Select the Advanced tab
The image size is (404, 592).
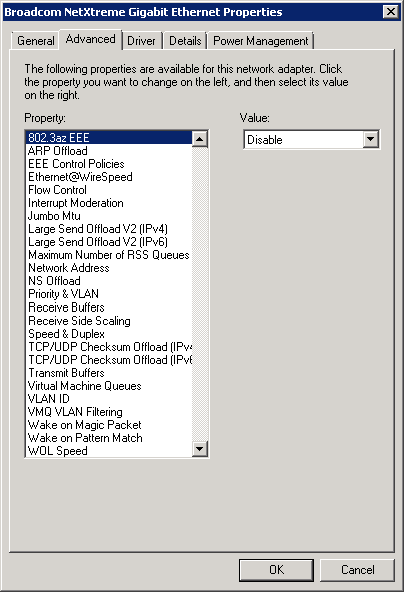pos(91,39)
